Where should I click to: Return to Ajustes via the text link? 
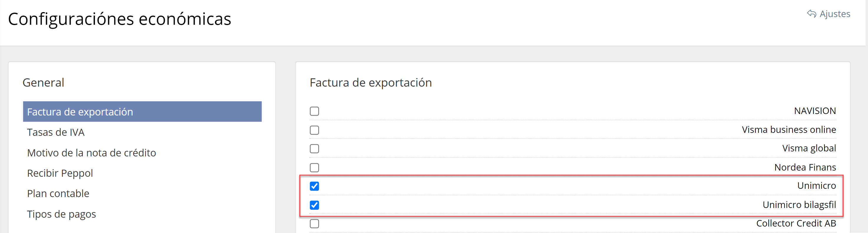click(835, 14)
